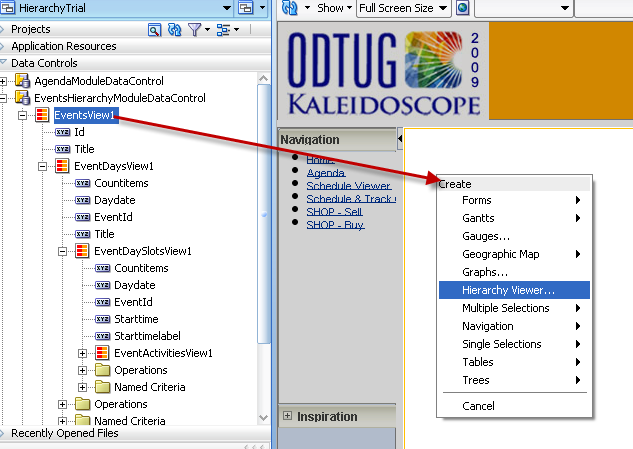The image size is (633, 449).
Task: Click the attribute icon next to Id
Action: pos(63,132)
